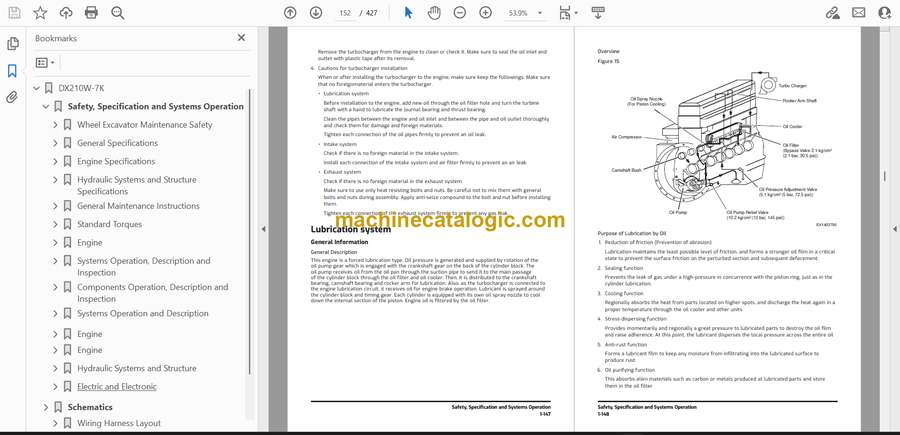The image size is (900, 435).
Task: Expand the Schematics bookmark
Action: tap(46, 407)
